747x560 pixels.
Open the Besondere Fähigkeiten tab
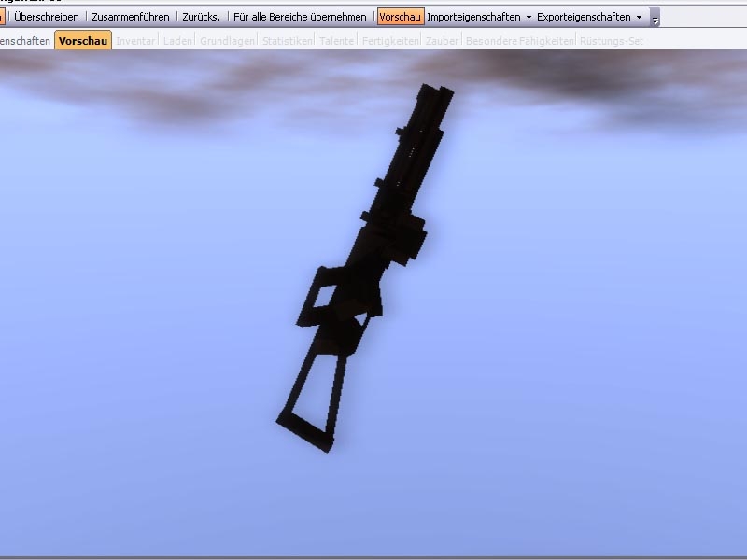pyautogui.click(x=519, y=41)
